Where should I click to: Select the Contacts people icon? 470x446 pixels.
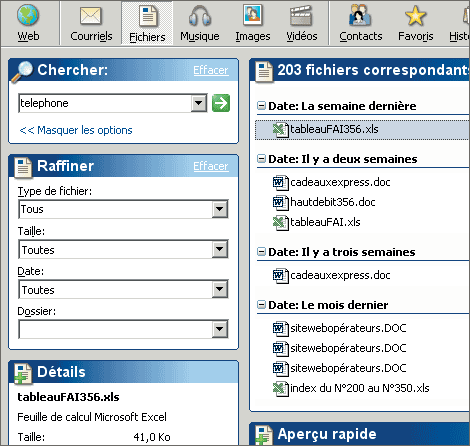360,16
